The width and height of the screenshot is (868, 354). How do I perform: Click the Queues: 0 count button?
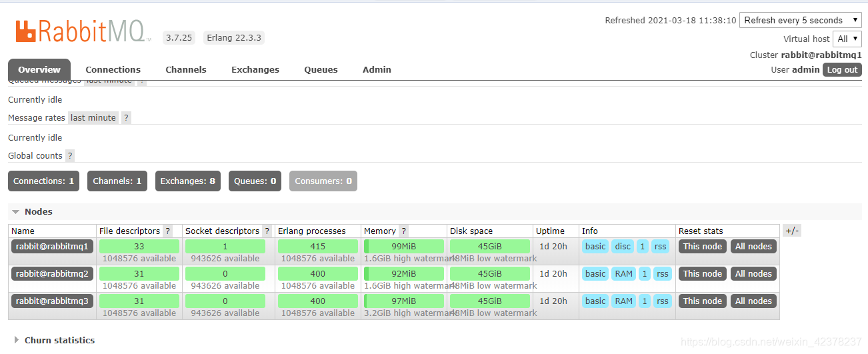pos(255,181)
